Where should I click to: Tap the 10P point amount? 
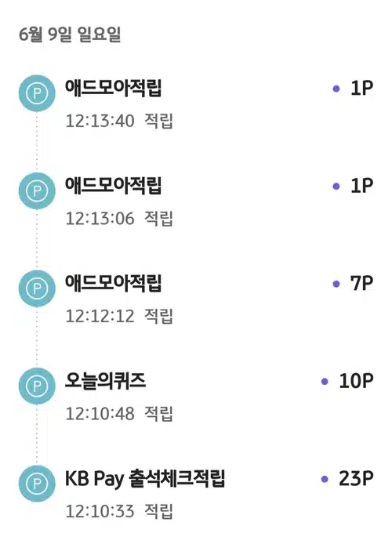click(x=356, y=381)
